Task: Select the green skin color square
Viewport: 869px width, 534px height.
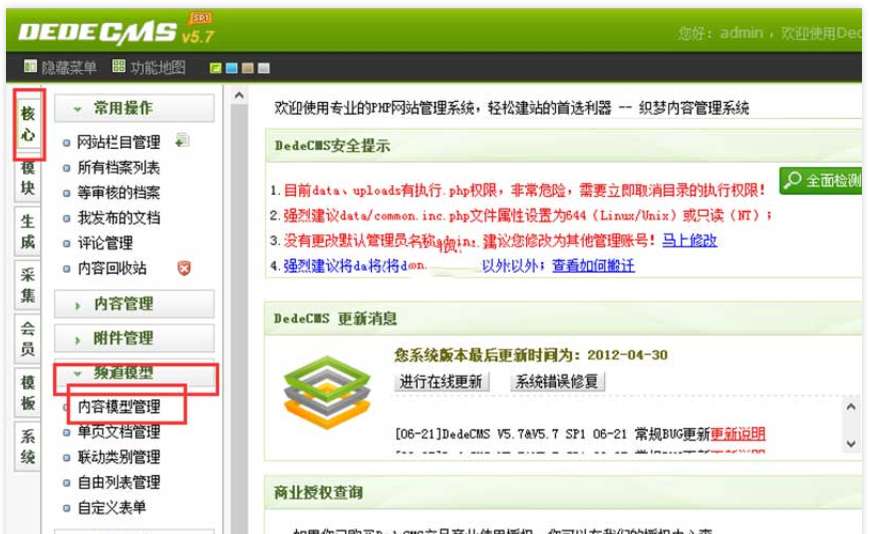Action: click(x=216, y=68)
